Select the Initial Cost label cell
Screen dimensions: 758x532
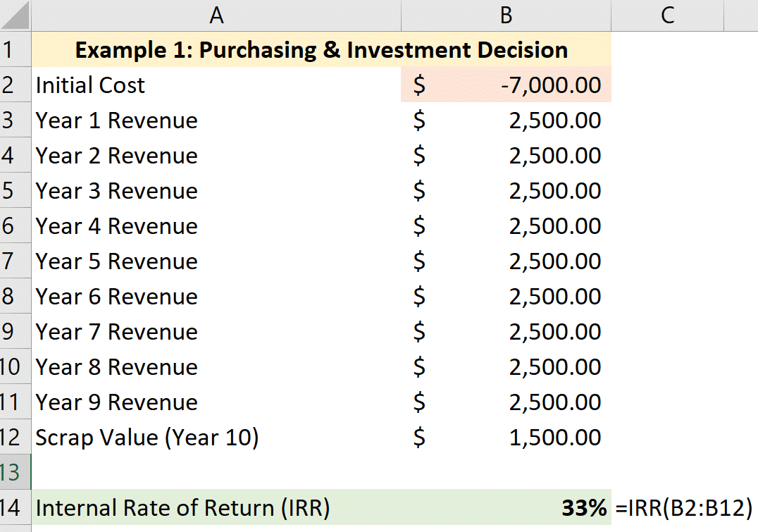[x=141, y=85]
